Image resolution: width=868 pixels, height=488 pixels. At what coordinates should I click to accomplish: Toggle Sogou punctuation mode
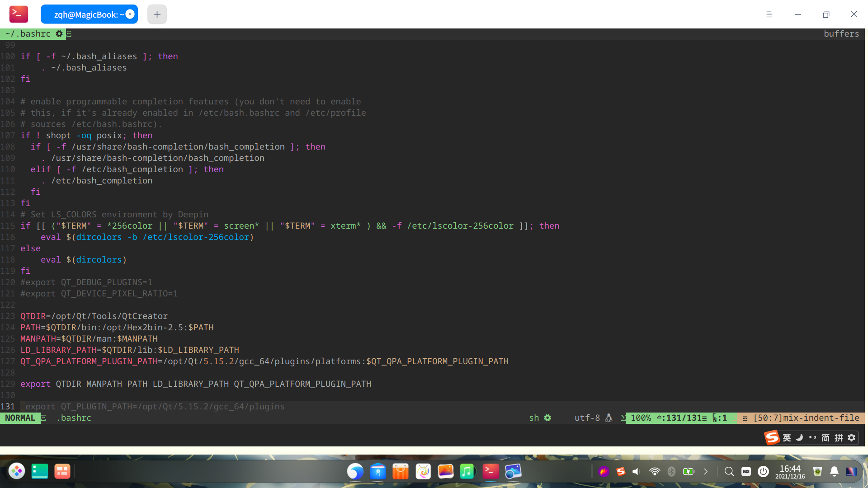click(812, 437)
